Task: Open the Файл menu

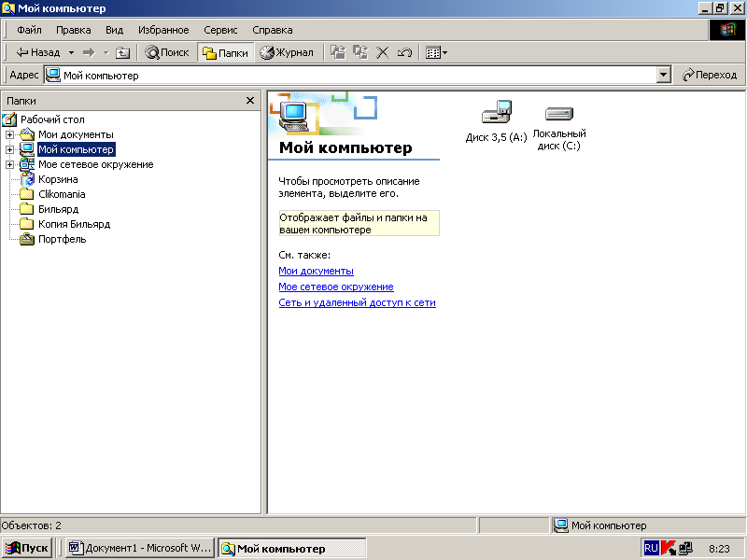Action: coord(29,30)
